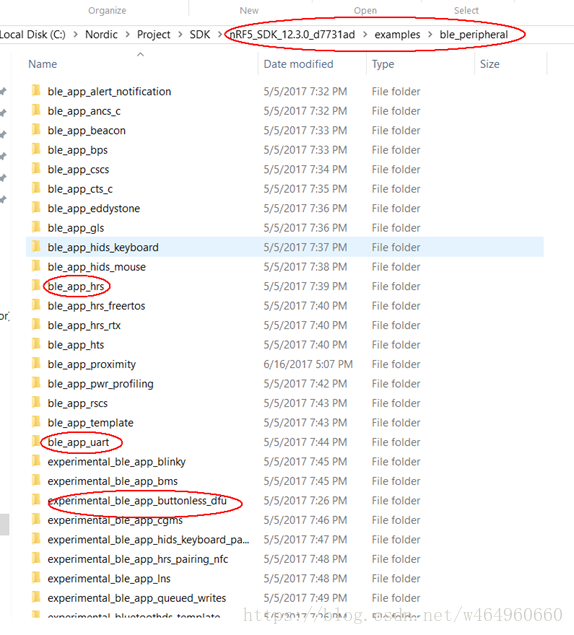
Task: Click the File folder type of ble_app_beacon
Action: click(x=396, y=130)
